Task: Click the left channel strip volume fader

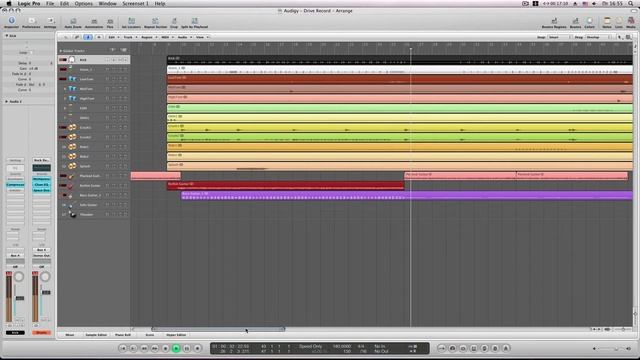Action: click(x=20, y=298)
